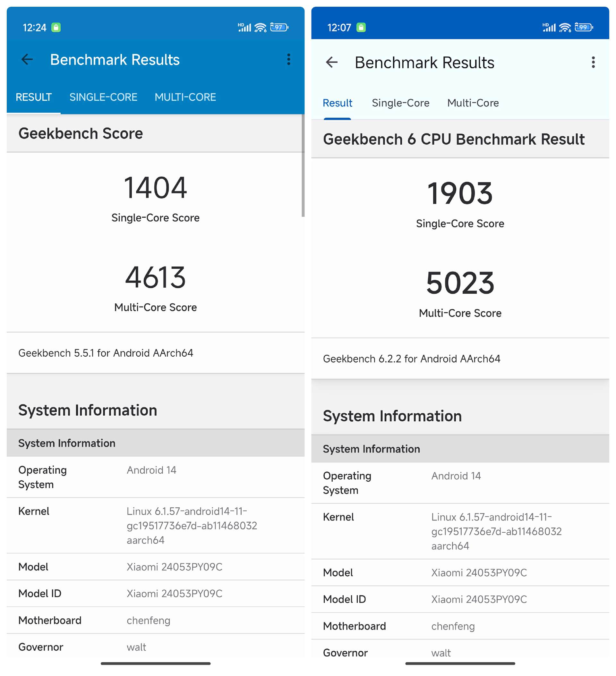Tap the gray 'System Information' subheader in Geekbench 6
This screenshot has width=616, height=676.
(x=460, y=449)
